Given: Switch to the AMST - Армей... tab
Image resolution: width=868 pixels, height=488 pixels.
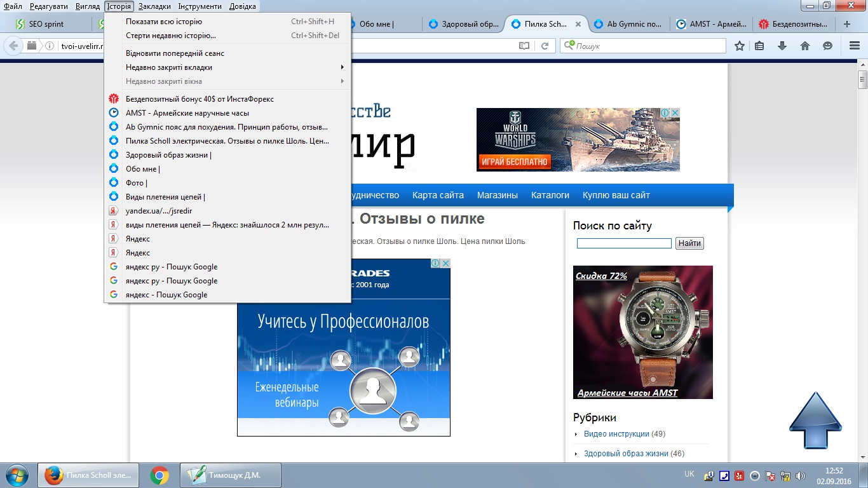Looking at the screenshot, I should 712,24.
